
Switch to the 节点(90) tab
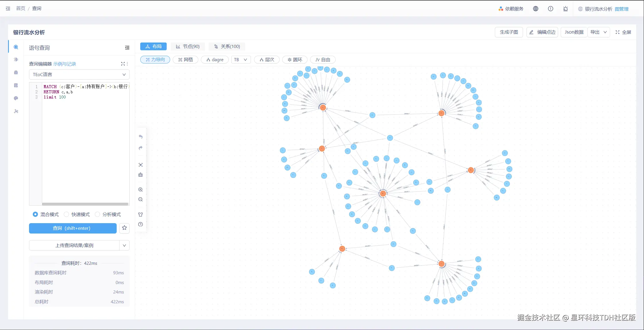coord(188,46)
